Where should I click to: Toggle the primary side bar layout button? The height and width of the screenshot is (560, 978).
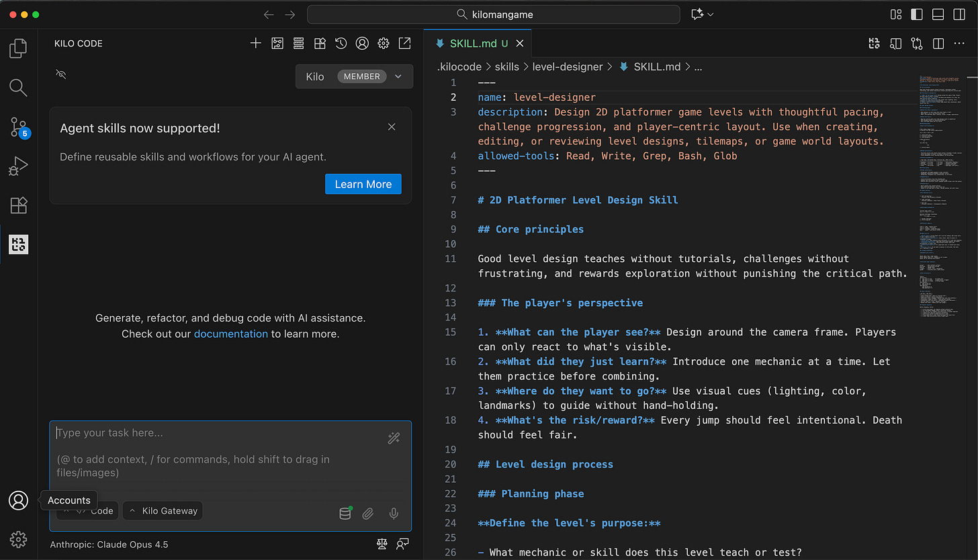pos(917,14)
